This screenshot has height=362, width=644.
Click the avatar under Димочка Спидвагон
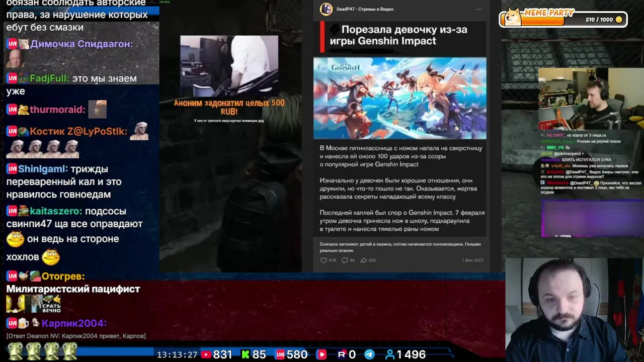(x=16, y=58)
